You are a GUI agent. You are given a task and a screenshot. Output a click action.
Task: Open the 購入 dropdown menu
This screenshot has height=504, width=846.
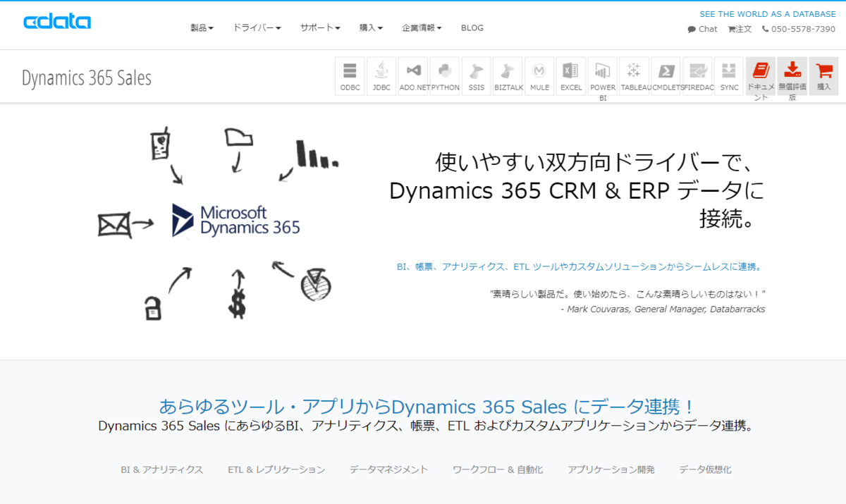tap(371, 28)
